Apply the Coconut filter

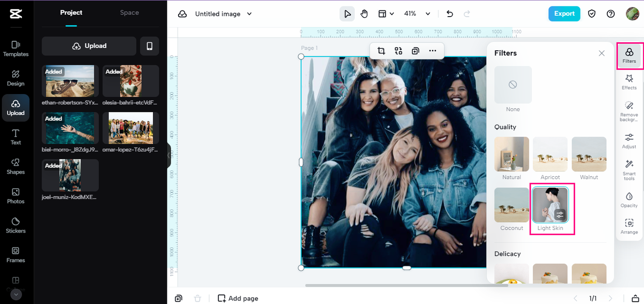click(512, 205)
